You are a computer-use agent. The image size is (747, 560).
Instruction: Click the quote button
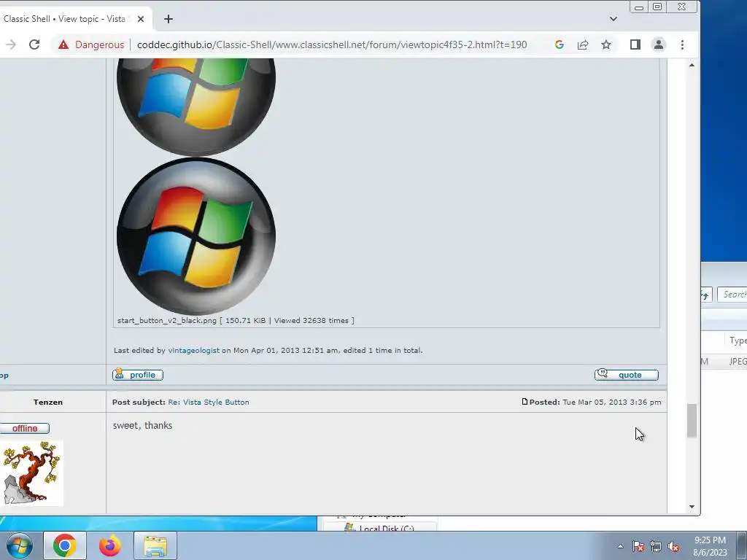626,375
